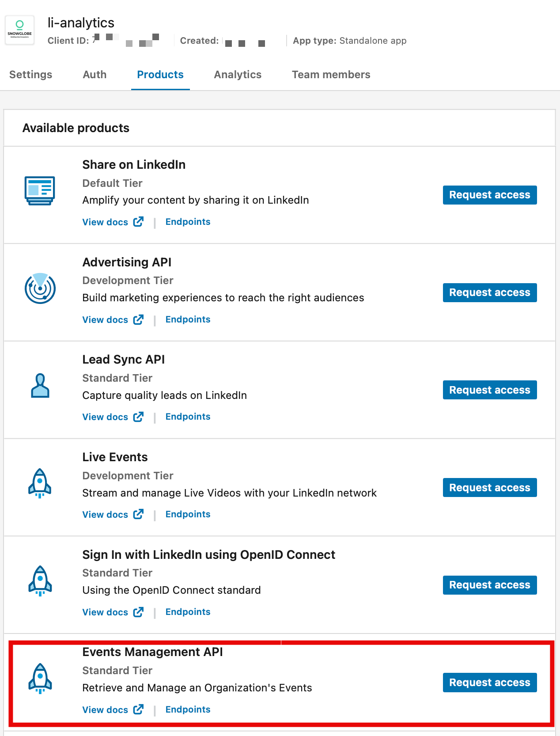Click the 'Created:' label
This screenshot has width=560, height=736.
click(x=199, y=41)
